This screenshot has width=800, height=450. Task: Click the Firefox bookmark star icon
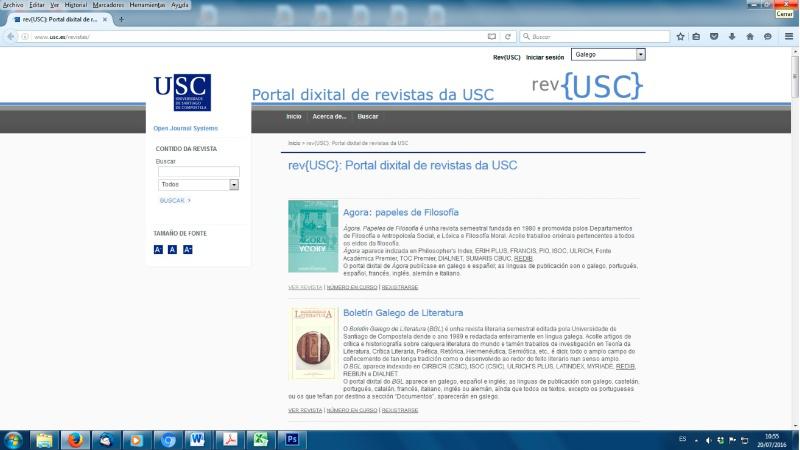[x=680, y=36]
